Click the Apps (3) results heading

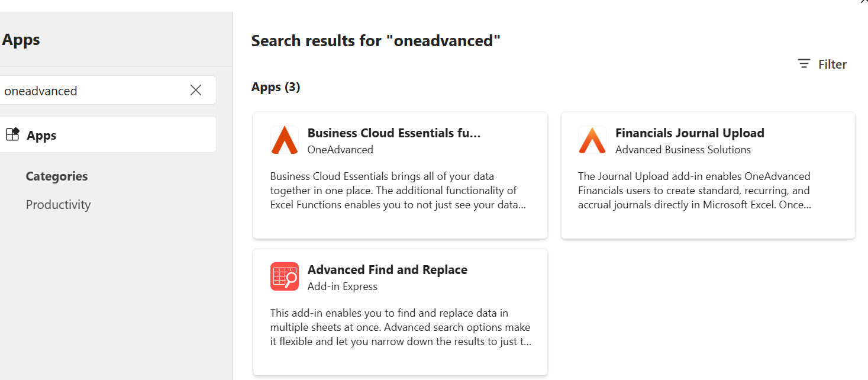coord(276,87)
